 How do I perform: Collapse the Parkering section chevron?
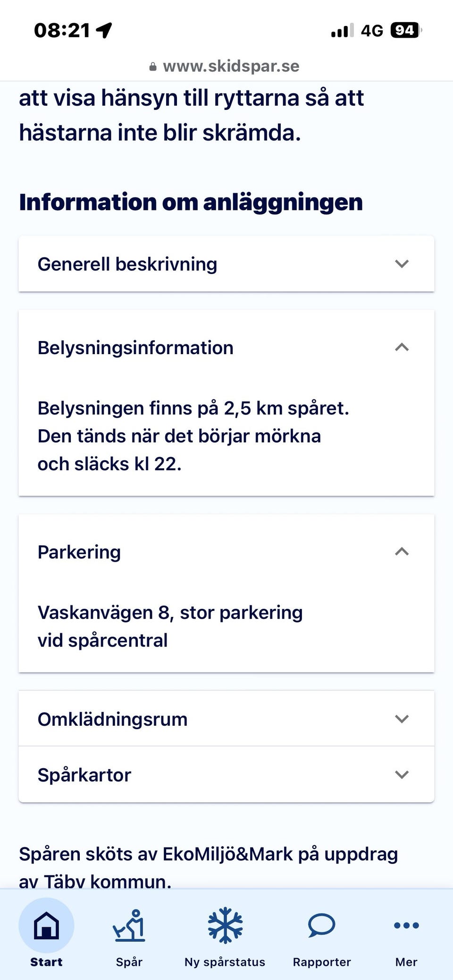pyautogui.click(x=402, y=552)
